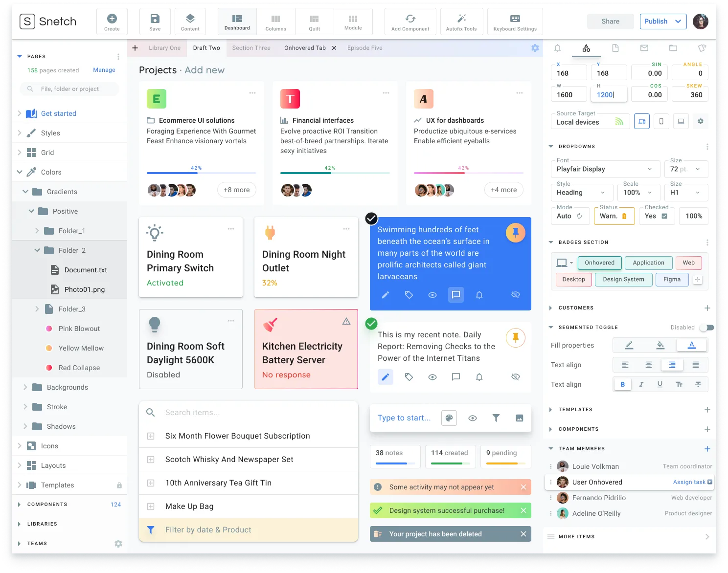Click the Add Component toolbar icon
Screen dimensions: 728x573
[410, 21]
